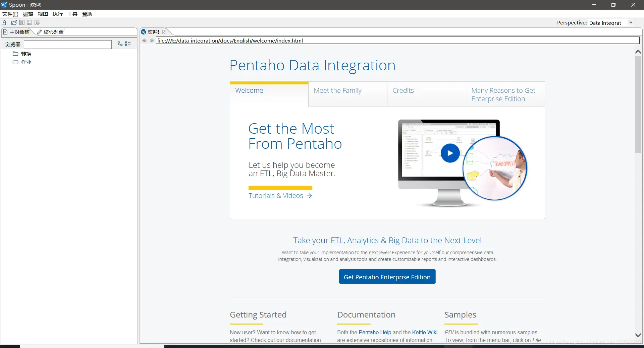644x348 pixels.
Task: Open the 帮助 menu
Action: (x=87, y=14)
